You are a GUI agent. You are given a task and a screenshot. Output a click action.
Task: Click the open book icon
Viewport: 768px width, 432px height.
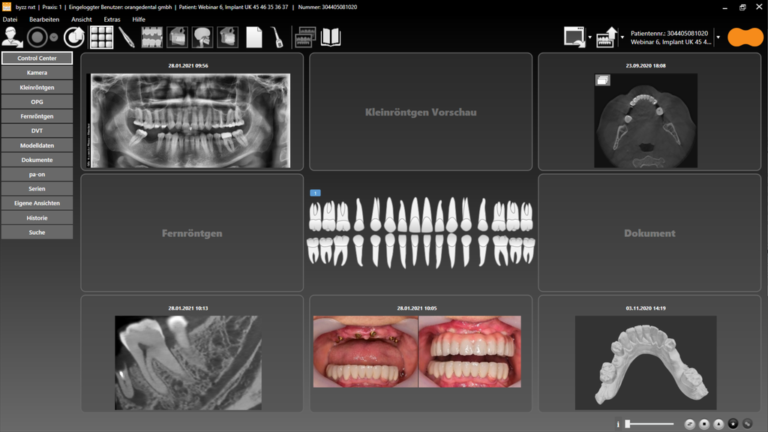331,37
